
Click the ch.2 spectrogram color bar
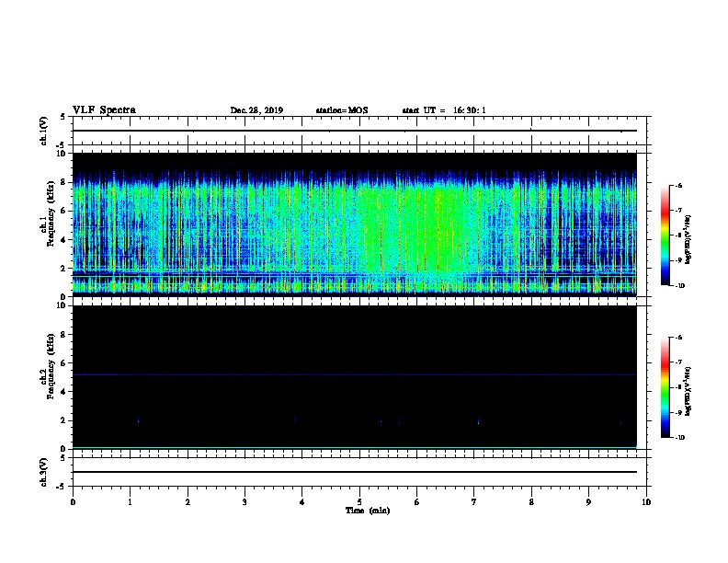665,387
